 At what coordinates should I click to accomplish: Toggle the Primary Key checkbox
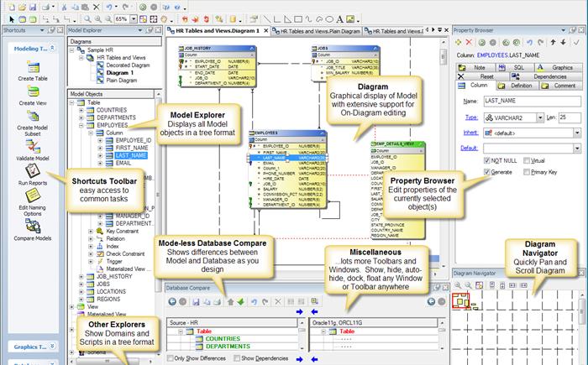coord(527,172)
